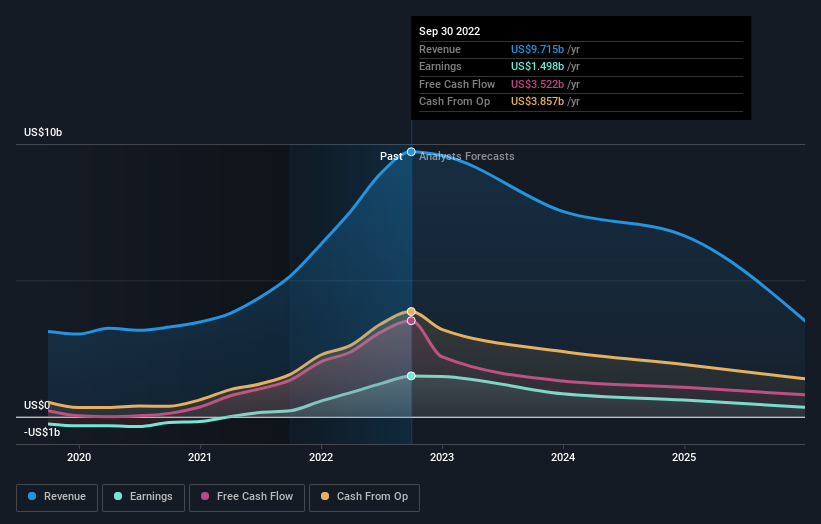The height and width of the screenshot is (524, 821).
Task: Click the Earnings teal data point marker
Action: (411, 376)
